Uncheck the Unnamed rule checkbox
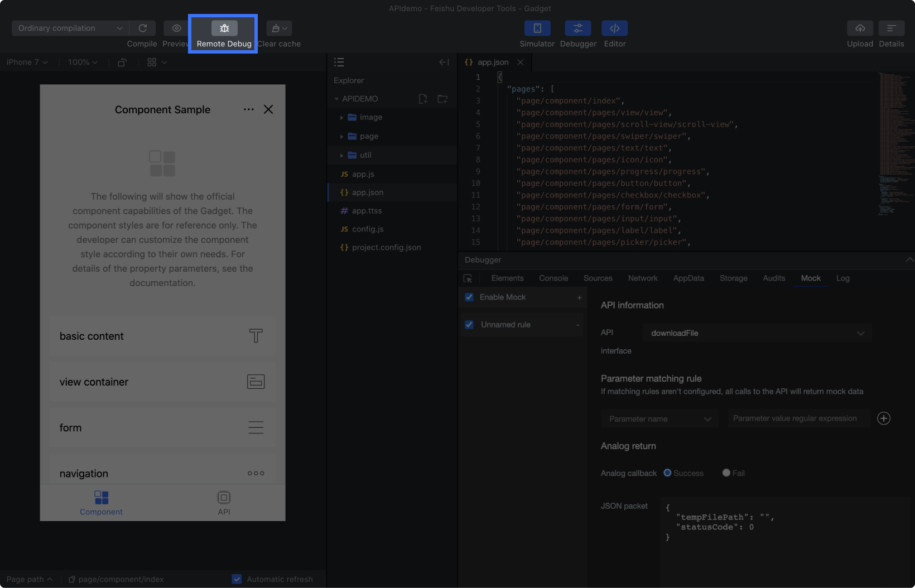Image resolution: width=915 pixels, height=588 pixels. click(x=469, y=325)
